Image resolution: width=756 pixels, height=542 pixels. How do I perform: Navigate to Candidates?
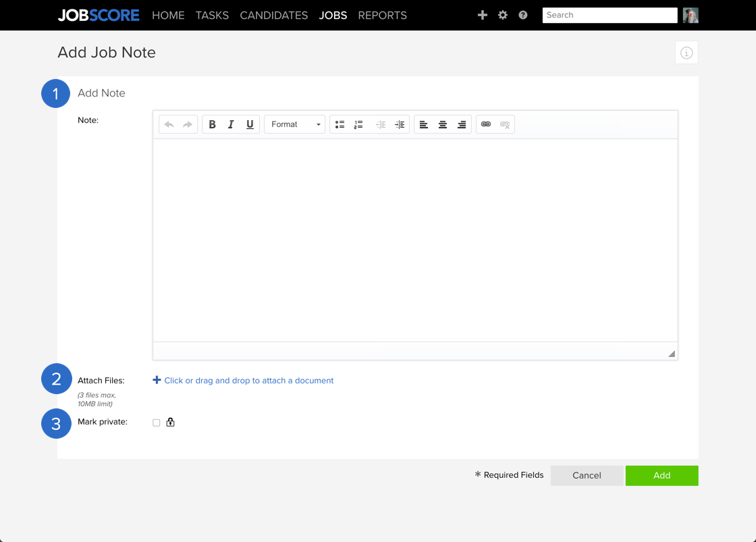click(x=274, y=16)
